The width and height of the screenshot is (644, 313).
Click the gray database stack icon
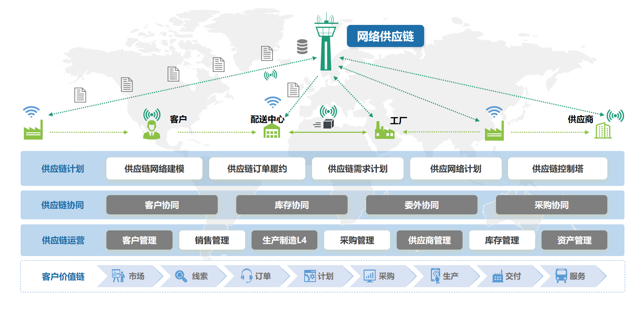click(302, 47)
